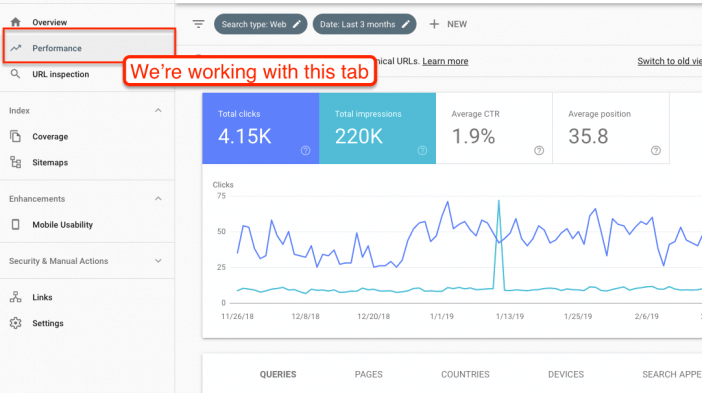Enable the Average position metric card

(611, 128)
